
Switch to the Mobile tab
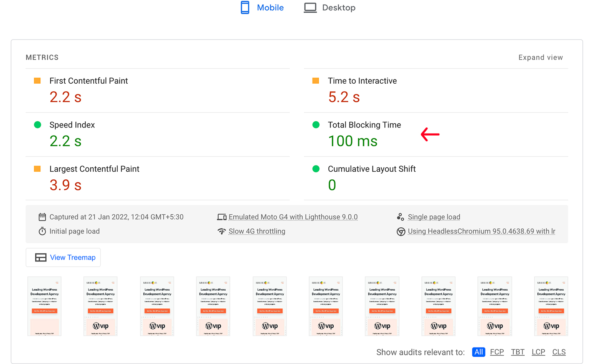(x=270, y=8)
